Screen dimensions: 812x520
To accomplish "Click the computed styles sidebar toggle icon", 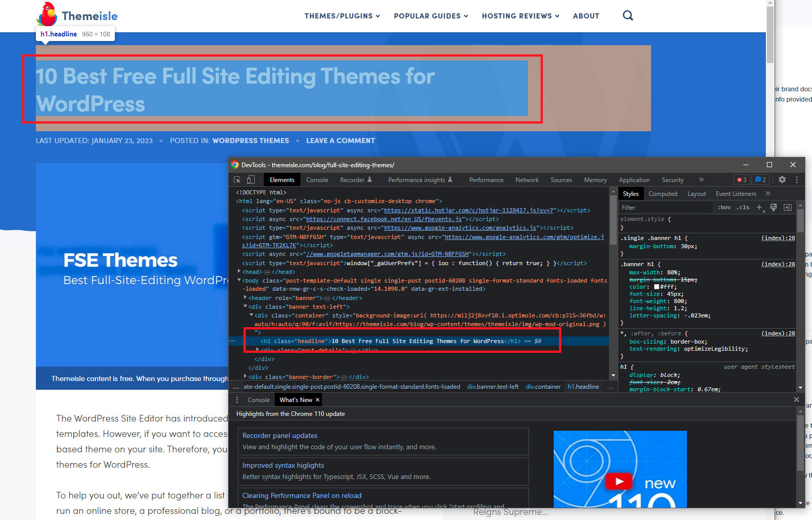I will [x=787, y=207].
